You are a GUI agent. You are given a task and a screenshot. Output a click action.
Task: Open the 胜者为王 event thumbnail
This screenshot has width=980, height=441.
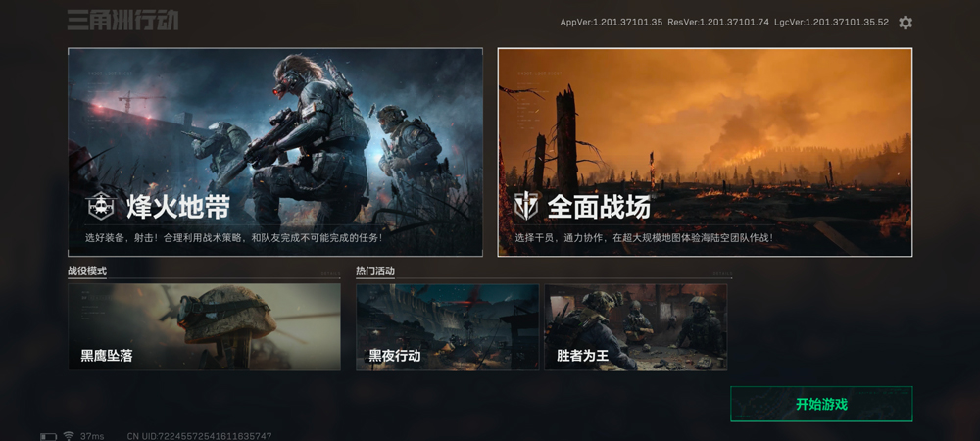(635, 327)
